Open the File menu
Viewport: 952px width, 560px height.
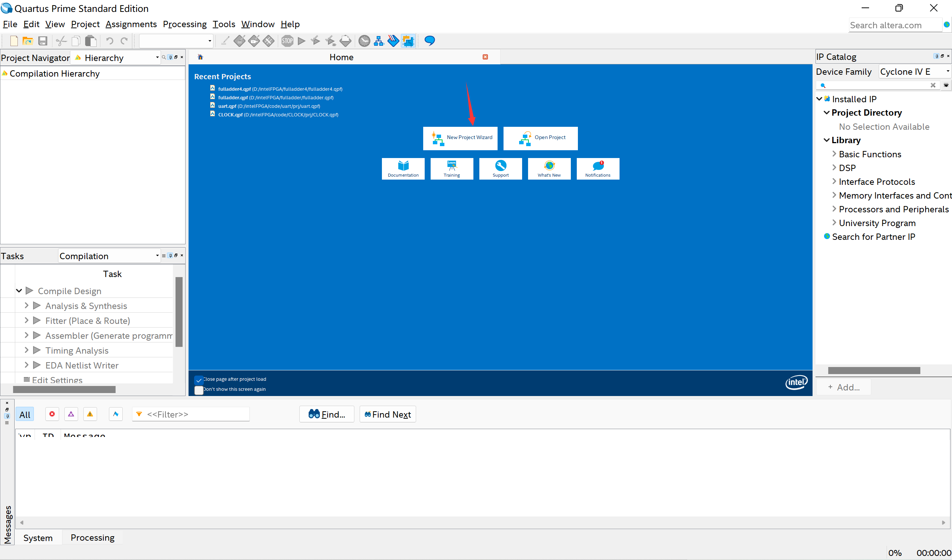[x=10, y=24]
